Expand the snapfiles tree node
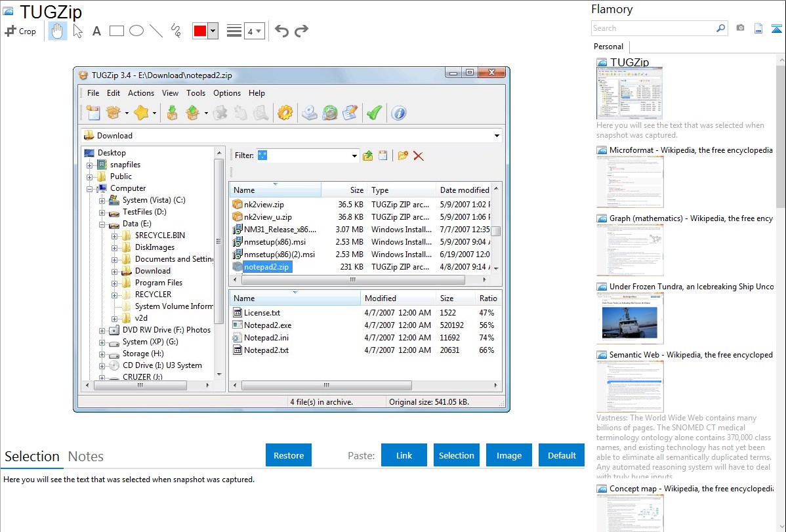 click(90, 165)
